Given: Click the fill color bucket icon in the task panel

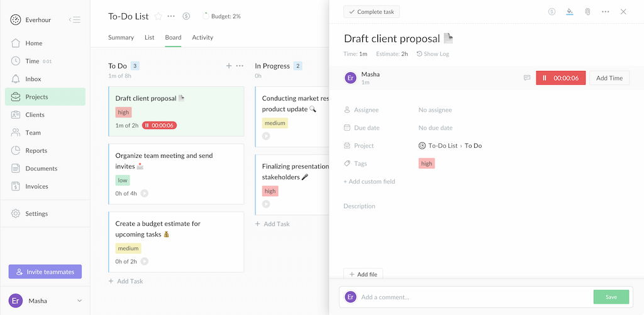Looking at the screenshot, I should 569,11.
